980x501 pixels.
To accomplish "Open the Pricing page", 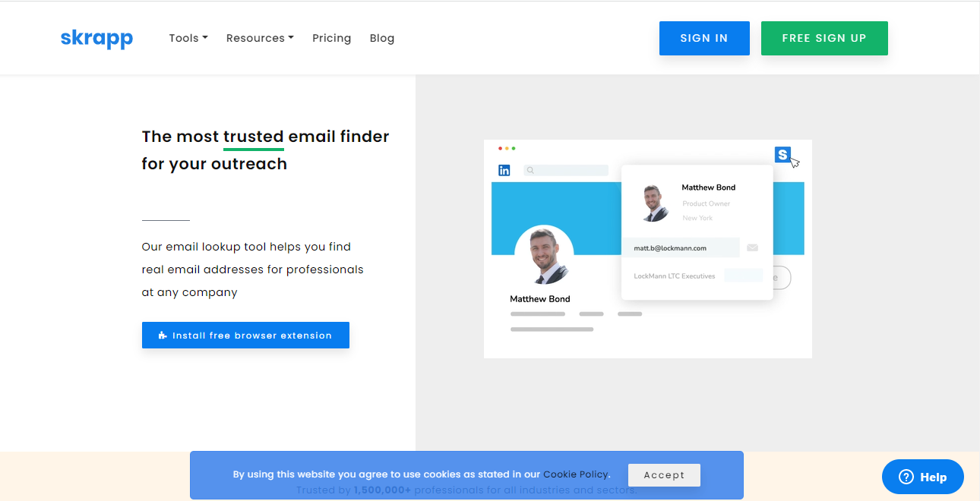I will point(332,38).
